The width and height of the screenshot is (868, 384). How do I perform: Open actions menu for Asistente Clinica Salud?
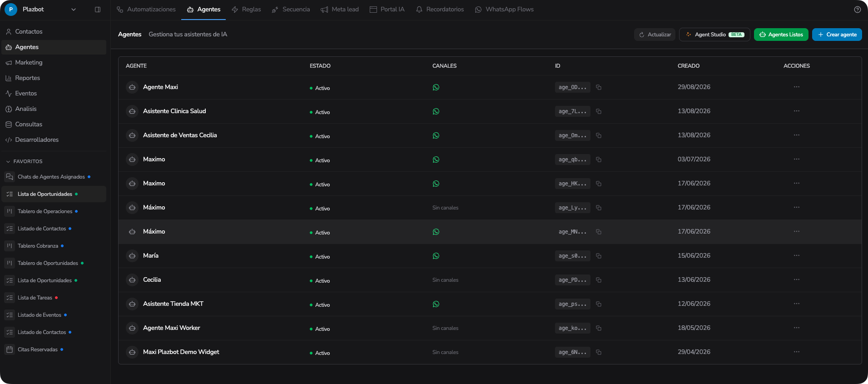[x=797, y=111]
